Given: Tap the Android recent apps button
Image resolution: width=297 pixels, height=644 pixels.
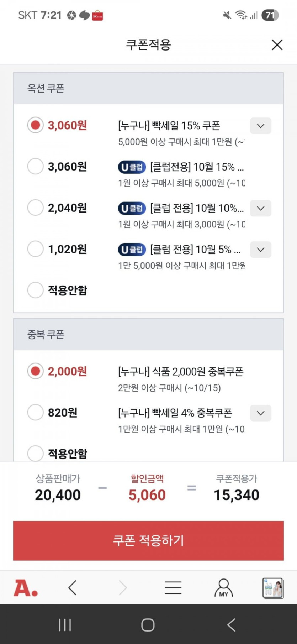Looking at the screenshot, I should 65,625.
